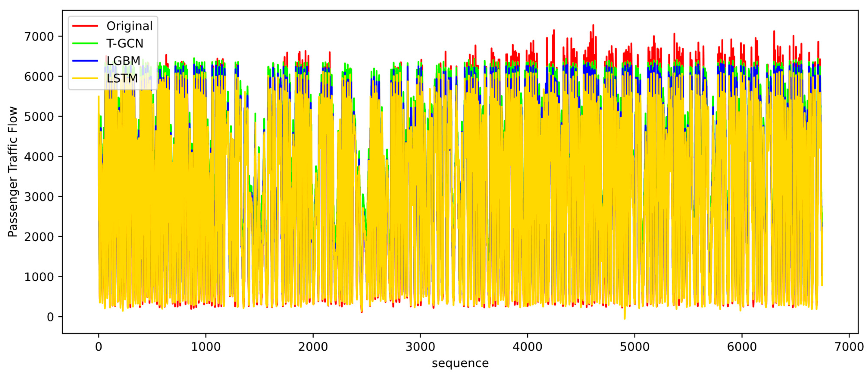Click the 7000 tick label on the y-axis
868x375 pixels.
click(x=39, y=36)
